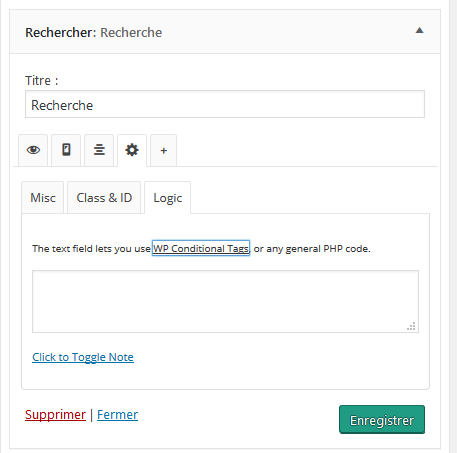Open the alignment icon tab
The height and width of the screenshot is (453, 457).
coord(99,150)
